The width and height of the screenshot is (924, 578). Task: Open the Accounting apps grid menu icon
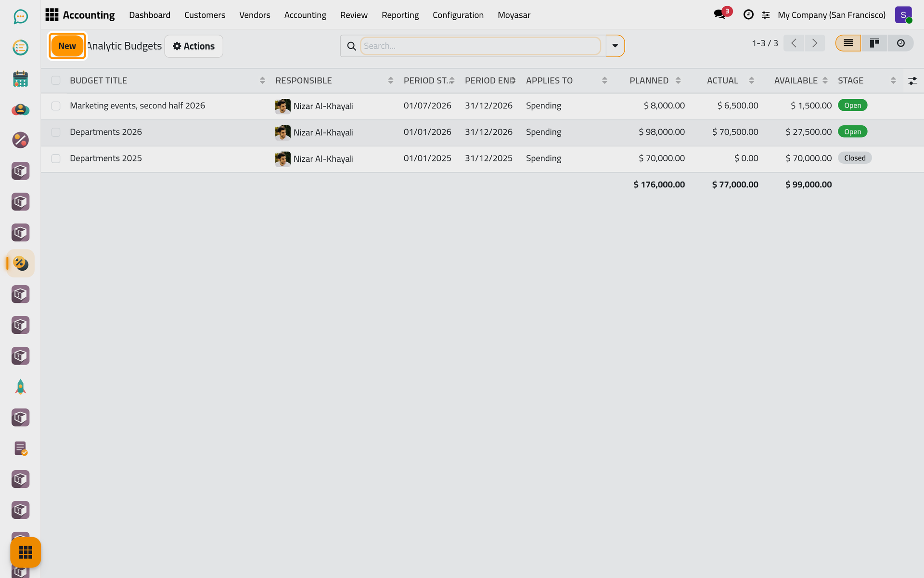[51, 15]
